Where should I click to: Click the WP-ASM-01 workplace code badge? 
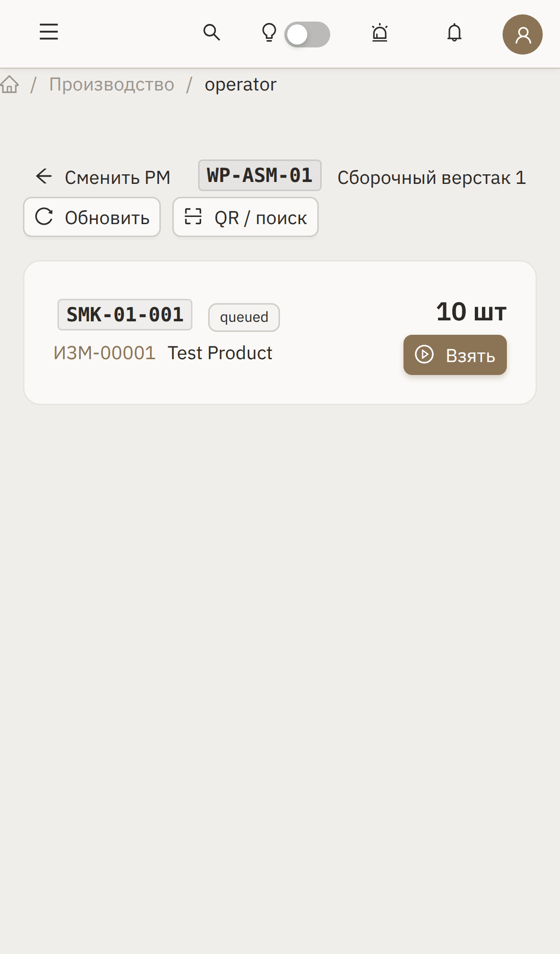259,175
